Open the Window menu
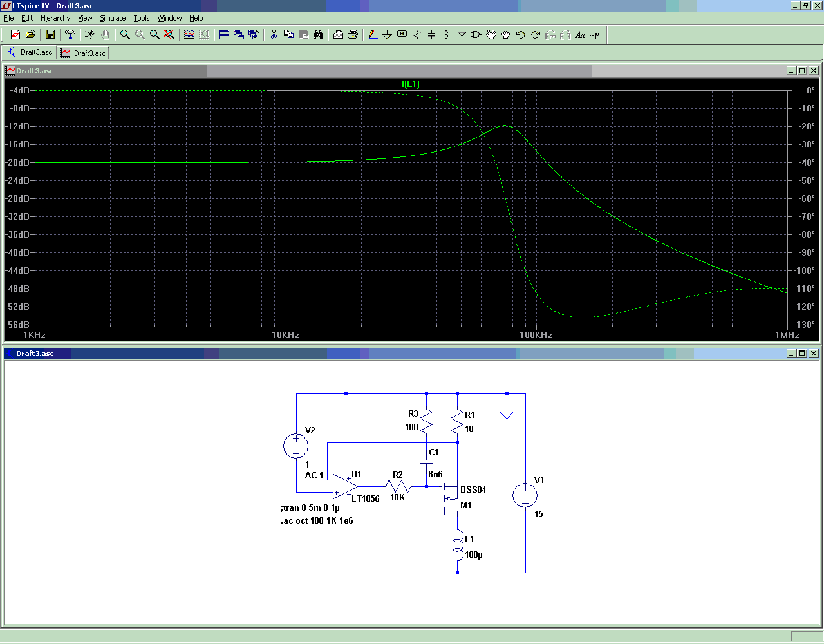 click(x=169, y=18)
